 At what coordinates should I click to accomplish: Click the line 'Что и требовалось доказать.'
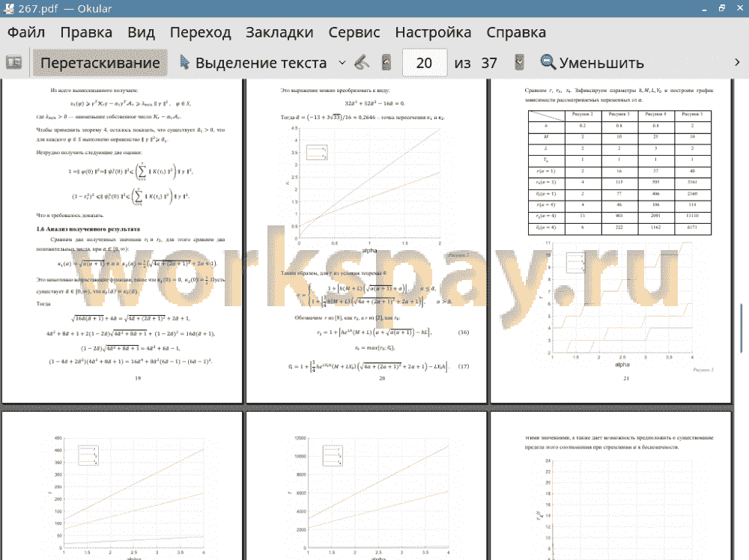click(70, 216)
